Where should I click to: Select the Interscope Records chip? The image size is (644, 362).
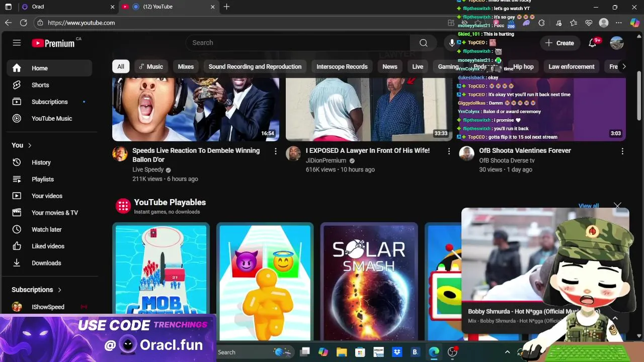point(342,66)
